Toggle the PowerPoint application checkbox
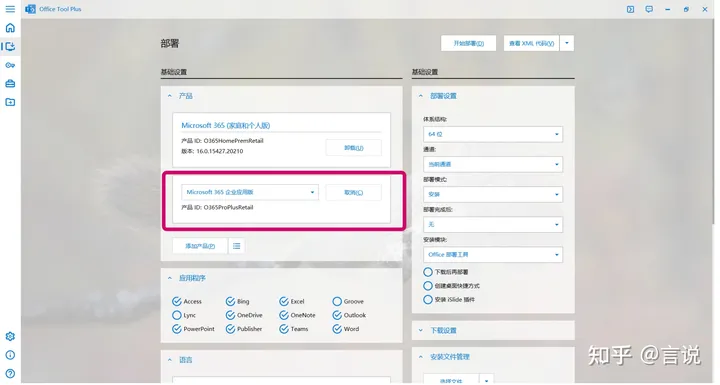Image resolution: width=720 pixels, height=385 pixels. click(x=177, y=329)
